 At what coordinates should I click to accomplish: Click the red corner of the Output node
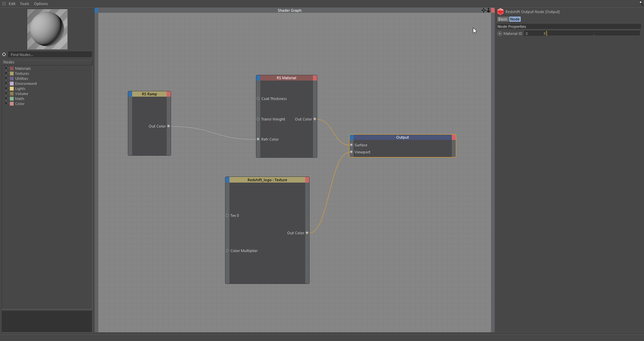(x=454, y=137)
